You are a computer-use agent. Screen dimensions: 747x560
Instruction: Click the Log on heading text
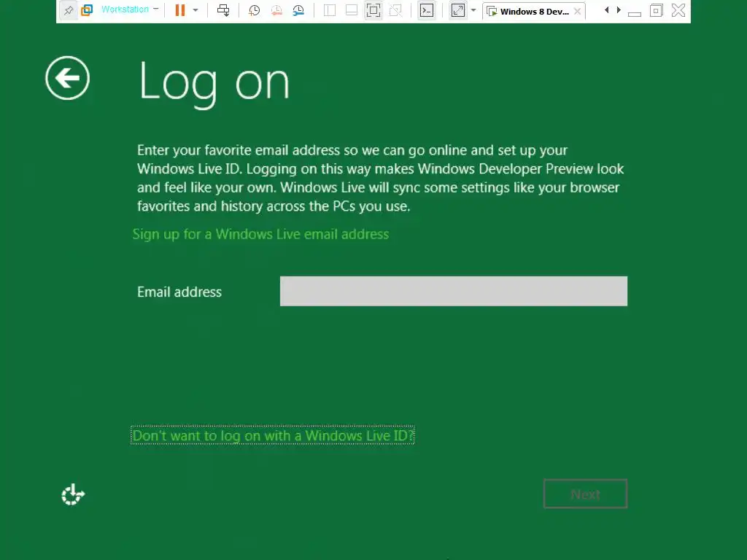214,83
